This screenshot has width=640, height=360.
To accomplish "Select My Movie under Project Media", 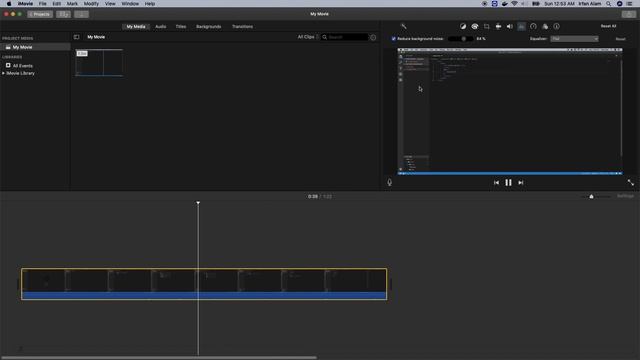I will tap(35, 47).
